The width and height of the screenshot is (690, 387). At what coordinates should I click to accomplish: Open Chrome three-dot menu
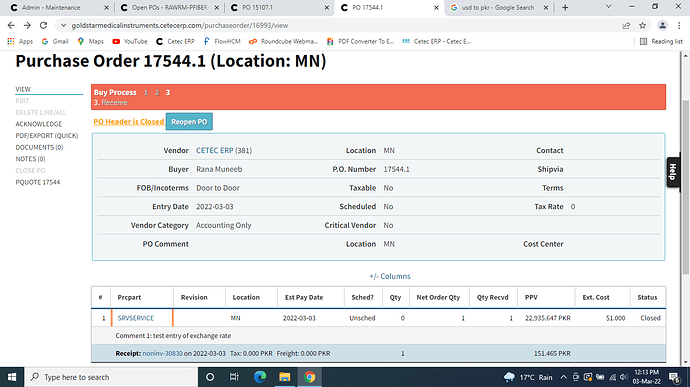click(x=679, y=26)
